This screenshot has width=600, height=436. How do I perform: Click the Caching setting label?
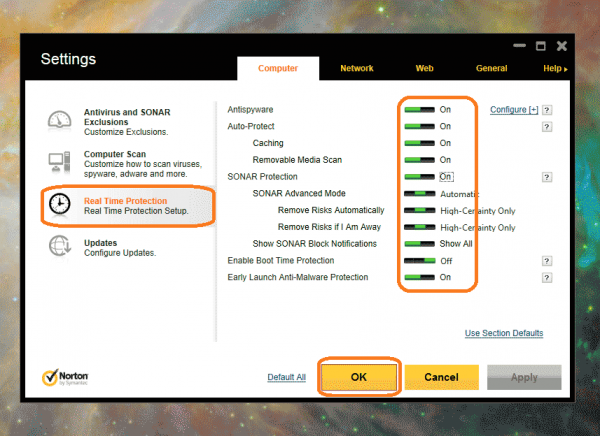coord(268,143)
